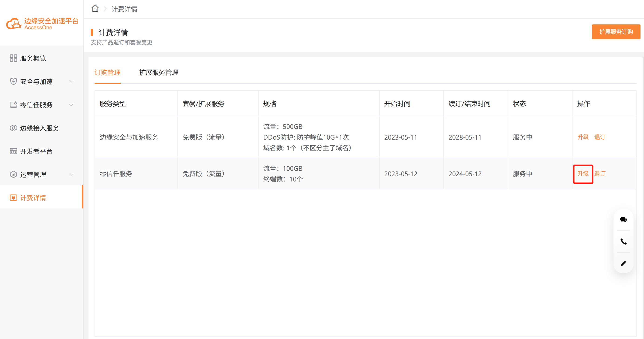Click the 运营管理 chart shield icon
The image size is (644, 339).
[x=14, y=174]
